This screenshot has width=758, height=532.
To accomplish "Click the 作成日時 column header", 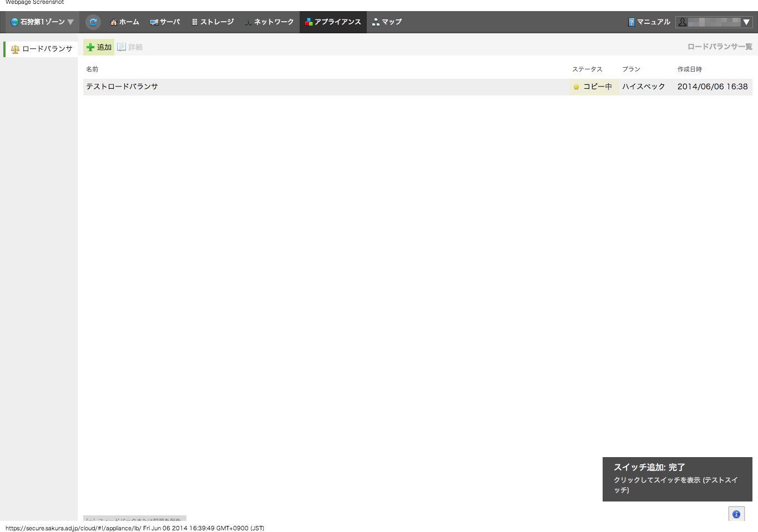I will (690, 69).
